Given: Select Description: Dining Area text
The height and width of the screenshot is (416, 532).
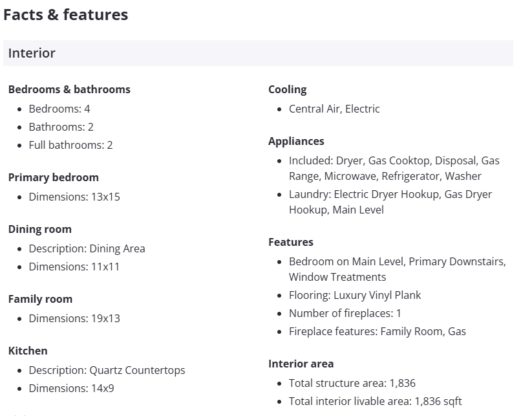Looking at the screenshot, I should point(87,248).
